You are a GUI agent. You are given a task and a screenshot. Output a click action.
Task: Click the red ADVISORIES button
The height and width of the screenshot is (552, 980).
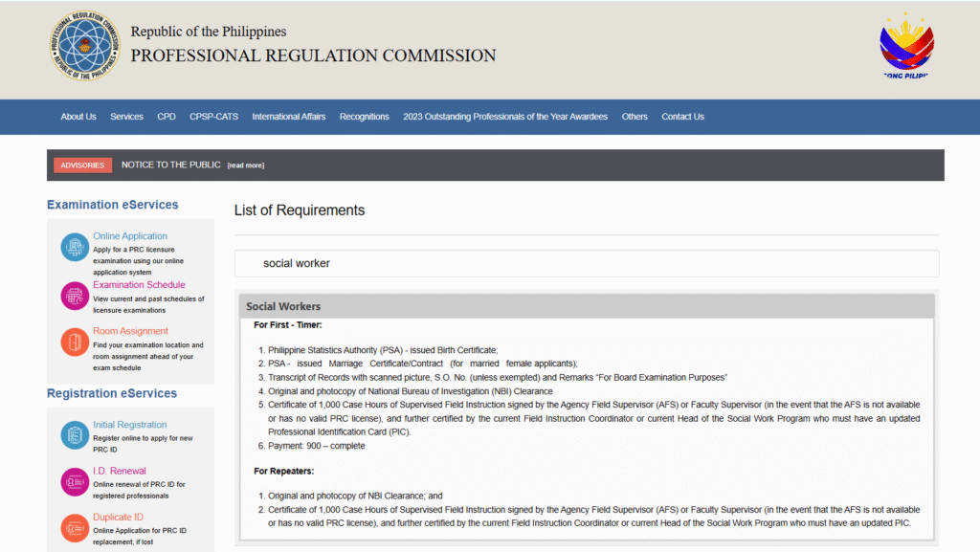[x=82, y=165]
